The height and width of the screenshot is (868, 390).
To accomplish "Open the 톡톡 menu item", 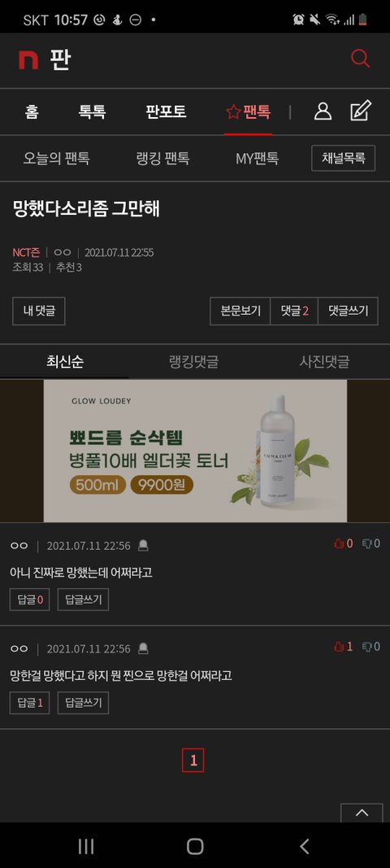I will (93, 111).
